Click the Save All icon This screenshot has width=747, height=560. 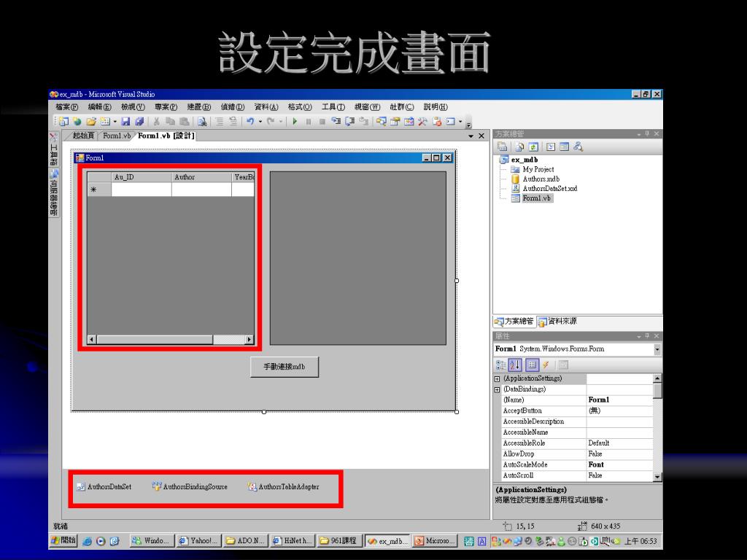(x=139, y=122)
